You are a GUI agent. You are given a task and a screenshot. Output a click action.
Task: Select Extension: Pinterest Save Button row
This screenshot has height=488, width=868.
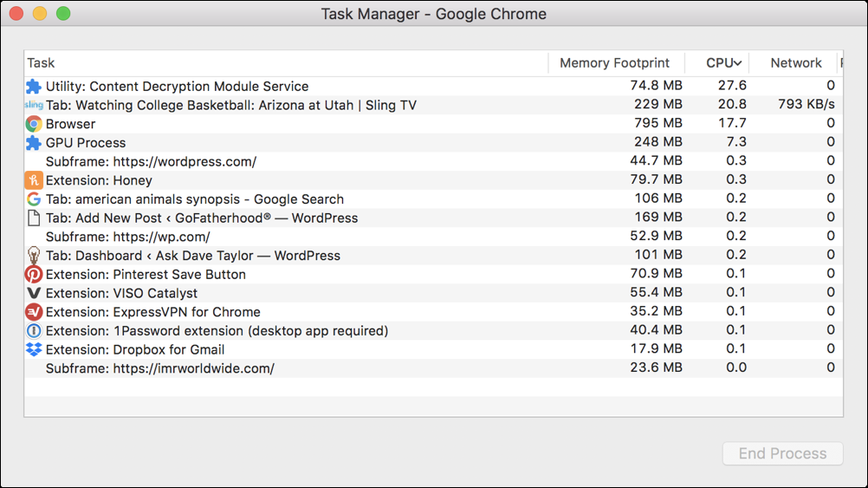[x=433, y=275]
